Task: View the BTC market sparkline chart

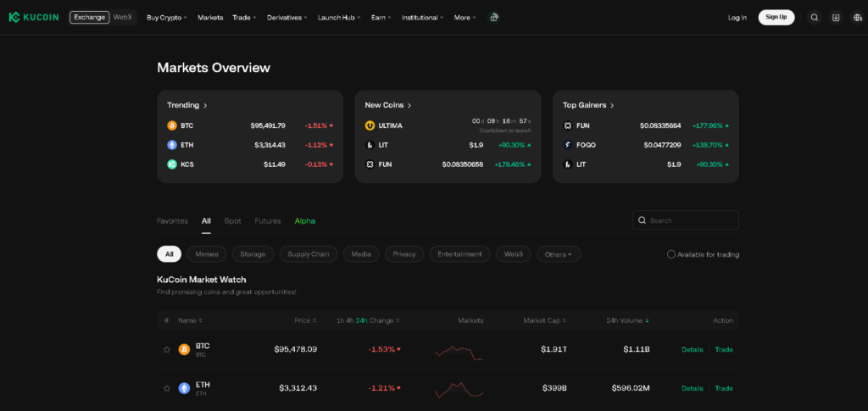Action: 459,353
